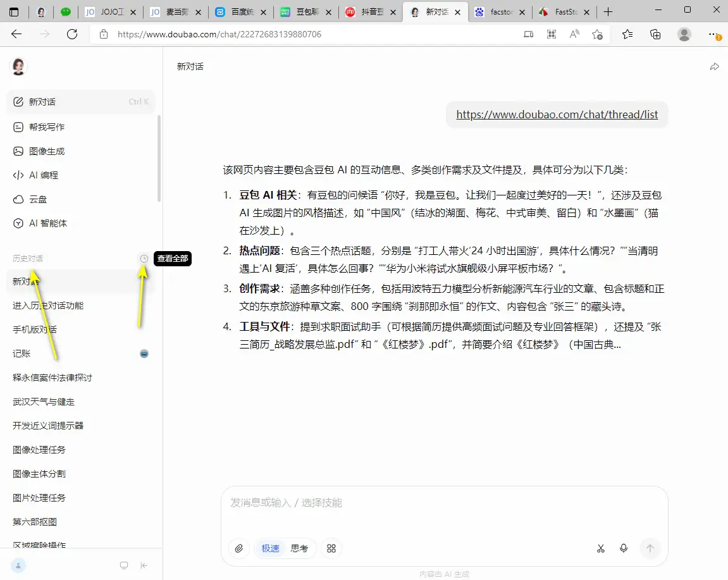Switch to the 百度统 tab
The image size is (728, 580).
tap(240, 12)
